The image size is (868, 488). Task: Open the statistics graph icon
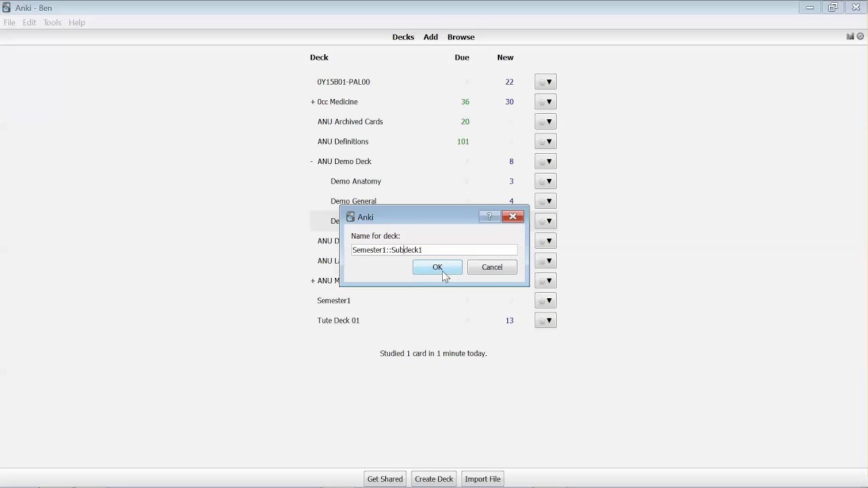click(850, 37)
